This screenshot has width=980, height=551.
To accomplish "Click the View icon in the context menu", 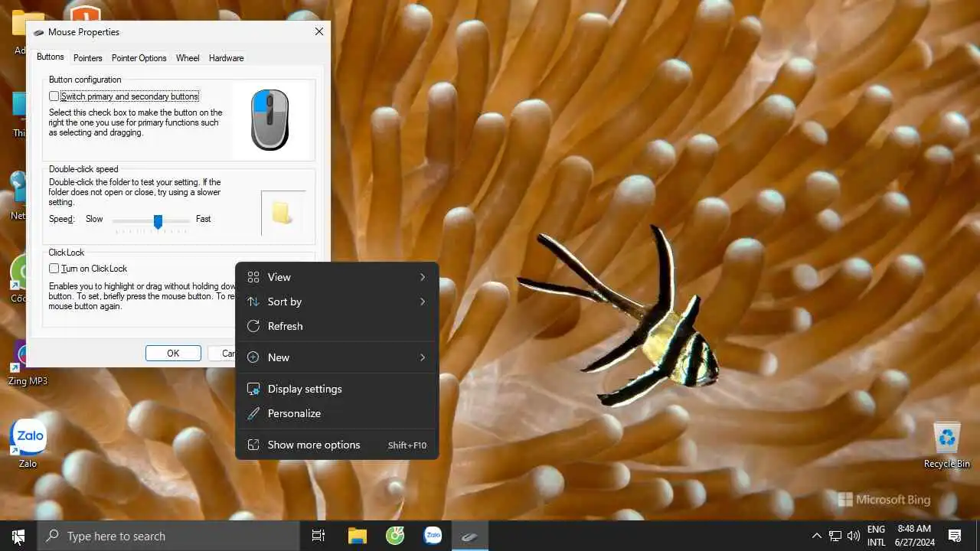I will [x=253, y=277].
